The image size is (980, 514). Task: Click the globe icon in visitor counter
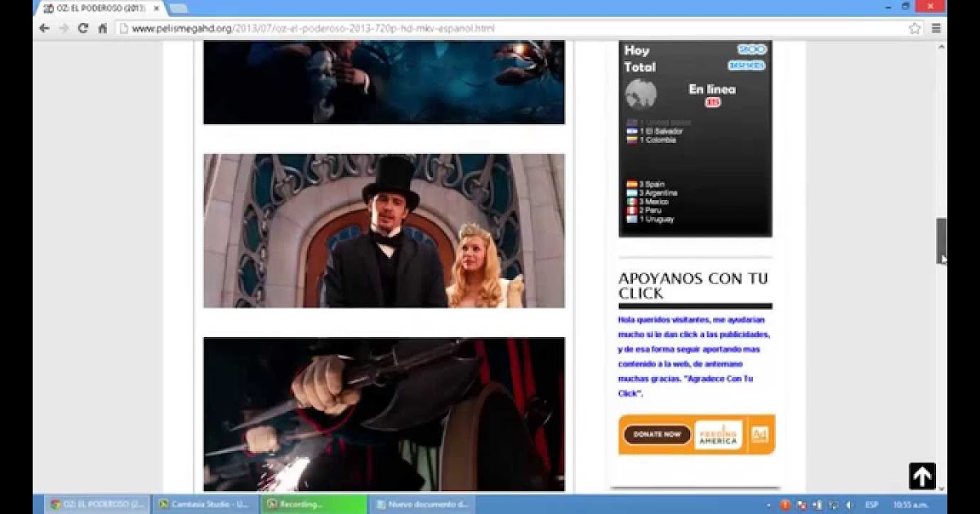pos(641,94)
